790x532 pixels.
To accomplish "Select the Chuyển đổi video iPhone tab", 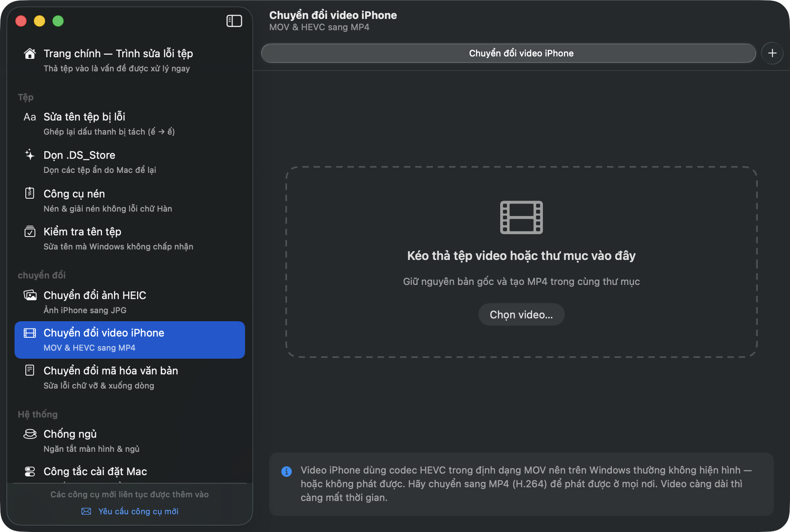I will pyautogui.click(x=509, y=53).
